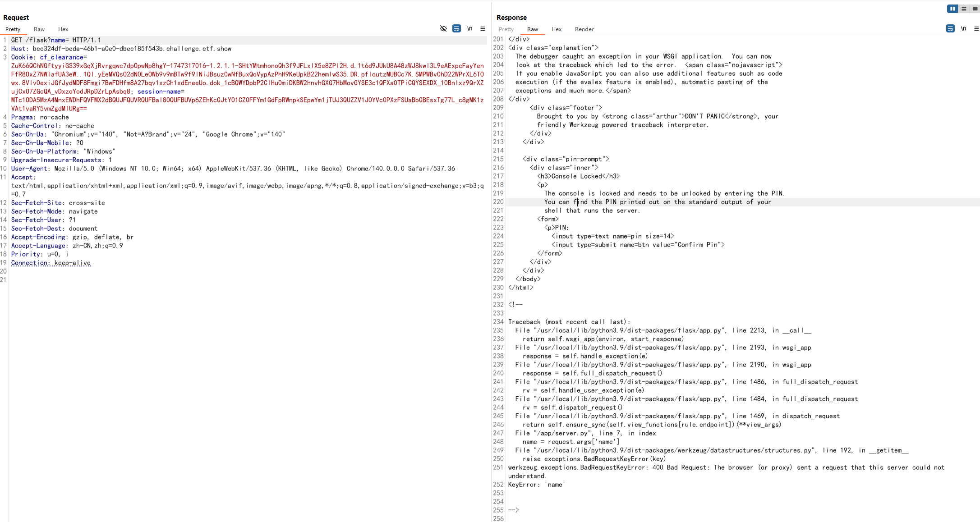Viewport: 980px width, 522px height.
Task: Click response line 220 about PIN
Action: coord(657,202)
